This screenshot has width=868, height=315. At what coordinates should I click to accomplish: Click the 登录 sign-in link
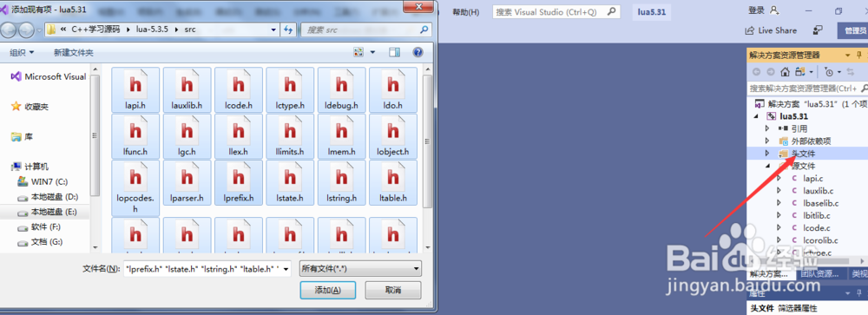tap(756, 10)
